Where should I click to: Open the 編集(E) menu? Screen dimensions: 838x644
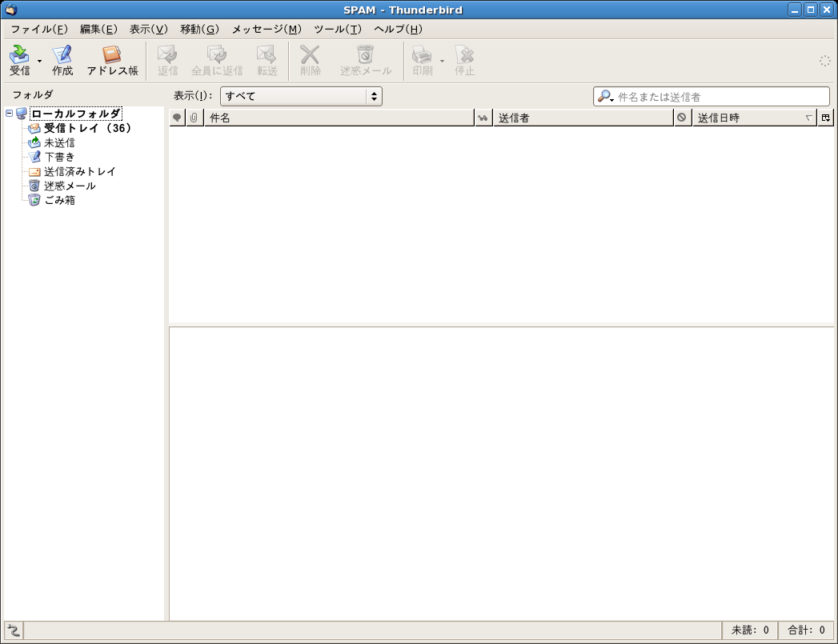pyautogui.click(x=98, y=29)
